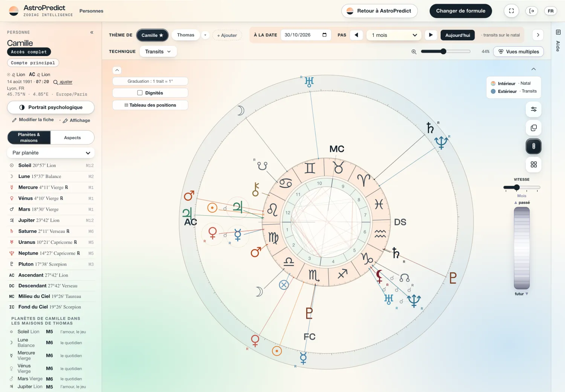
Task: Toggle Extérieur Transits legend entry
Action: pos(514,91)
